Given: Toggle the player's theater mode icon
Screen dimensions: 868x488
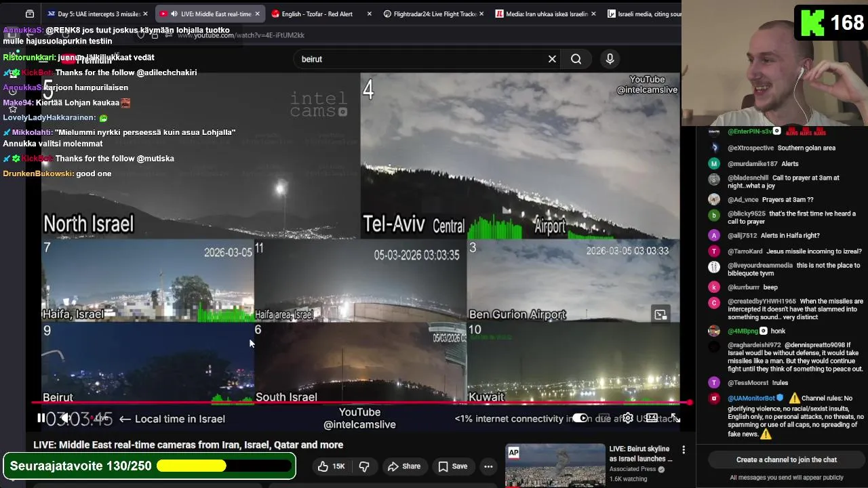Looking at the screenshot, I should (652, 418).
